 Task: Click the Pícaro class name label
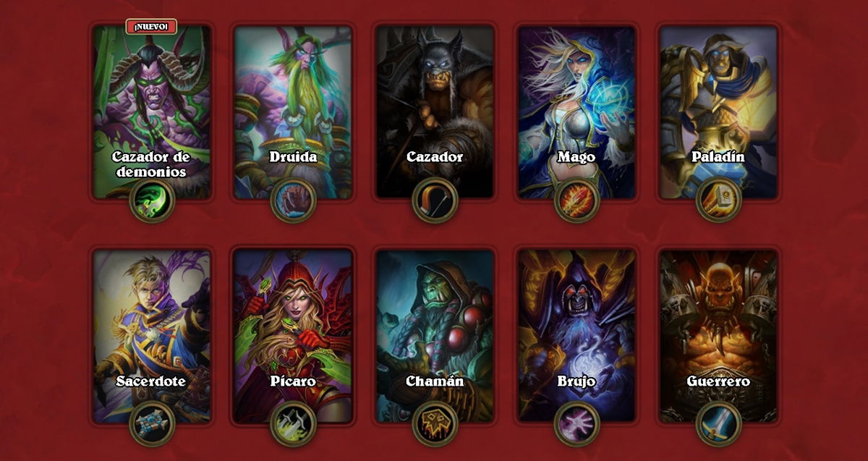point(293,381)
